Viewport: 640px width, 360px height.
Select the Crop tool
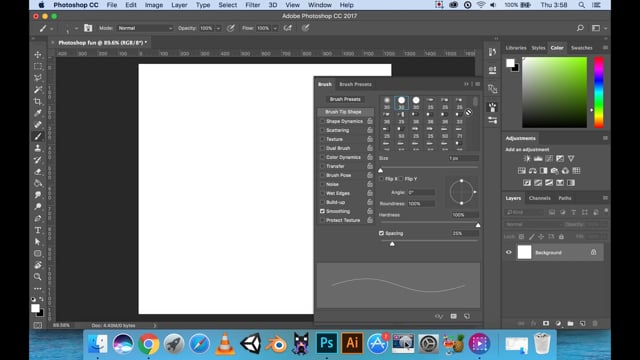[38, 101]
